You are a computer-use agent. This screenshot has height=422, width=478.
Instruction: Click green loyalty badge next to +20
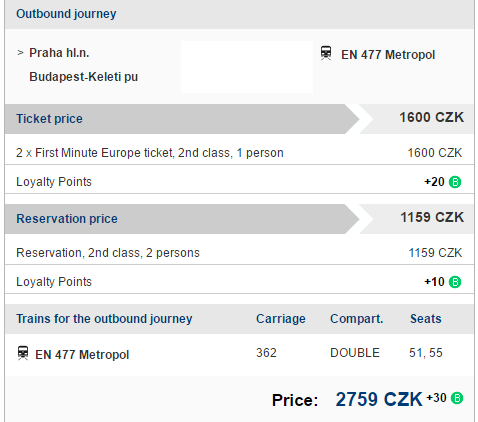[455, 182]
